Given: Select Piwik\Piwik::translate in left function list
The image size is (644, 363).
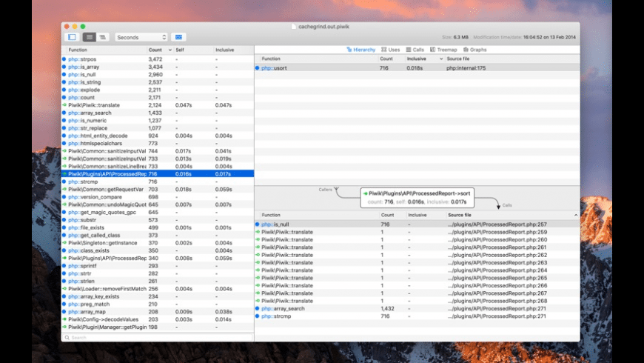Looking at the screenshot, I should pyautogui.click(x=158, y=105).
